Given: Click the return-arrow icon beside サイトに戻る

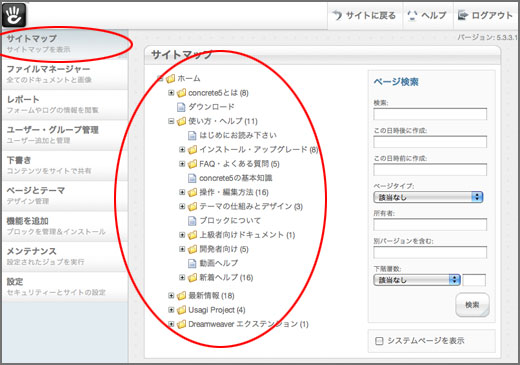Looking at the screenshot, I should [337, 15].
